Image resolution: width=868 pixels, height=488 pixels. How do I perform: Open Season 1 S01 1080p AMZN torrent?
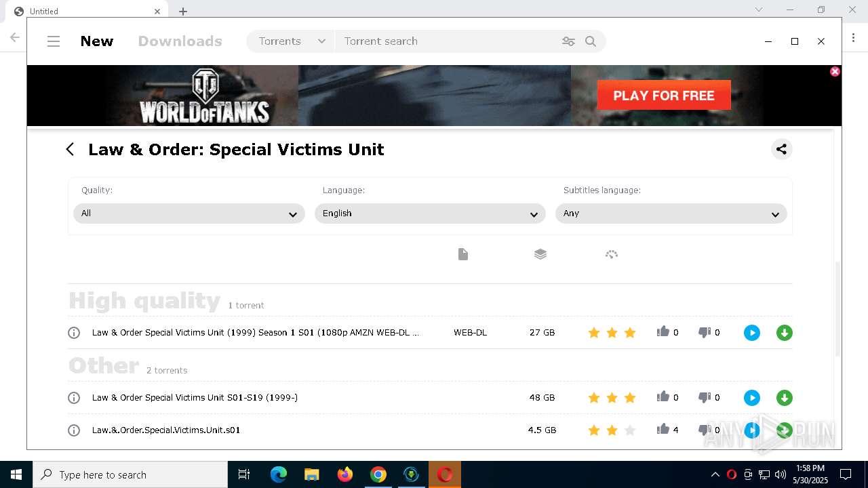(256, 333)
